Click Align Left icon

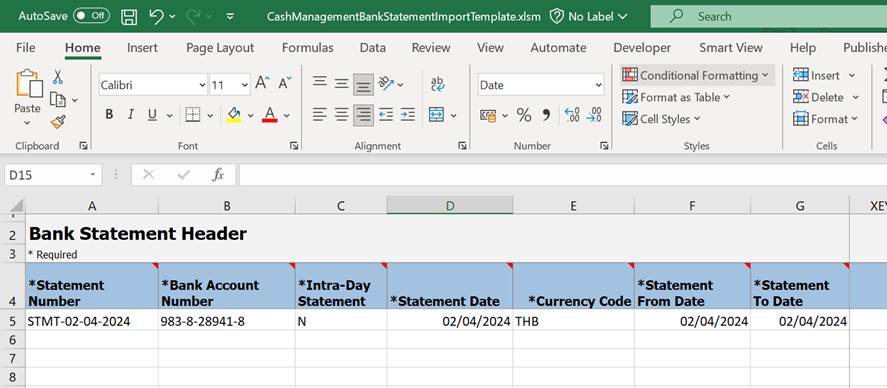click(x=320, y=115)
